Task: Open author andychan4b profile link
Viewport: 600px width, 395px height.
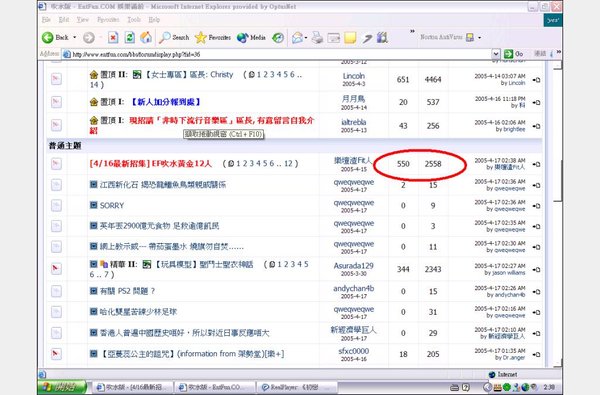Action: [x=354, y=288]
